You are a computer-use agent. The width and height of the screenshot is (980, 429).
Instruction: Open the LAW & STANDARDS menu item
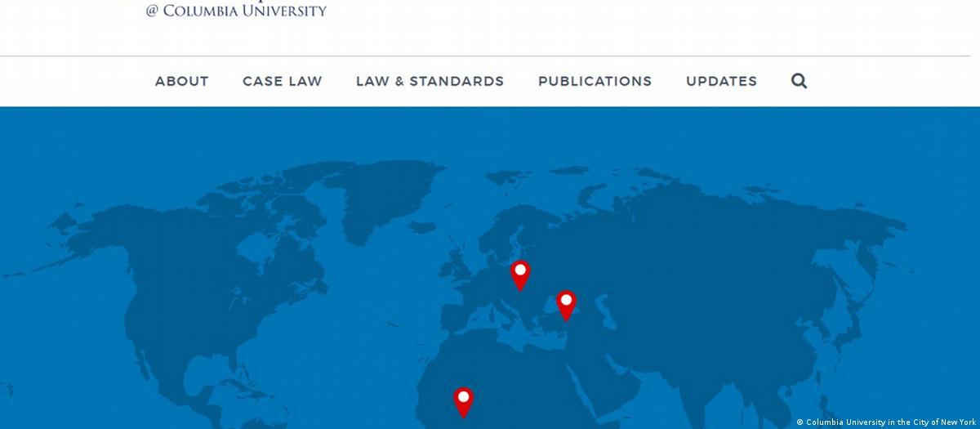tap(430, 81)
